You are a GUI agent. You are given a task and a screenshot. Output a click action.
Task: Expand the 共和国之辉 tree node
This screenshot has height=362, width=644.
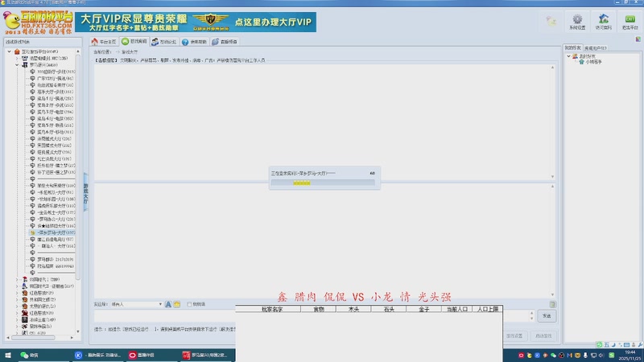tap(17, 299)
